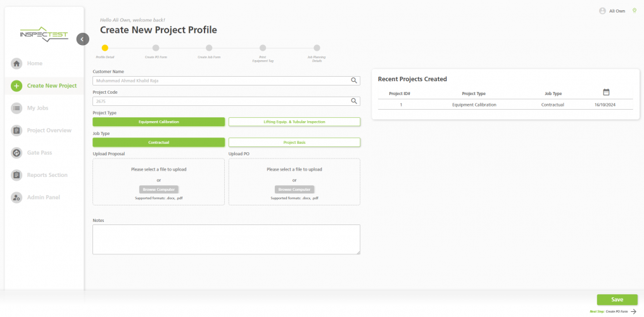Open the Admin Panel menu item
This screenshot has height=317, width=644.
[x=44, y=197]
